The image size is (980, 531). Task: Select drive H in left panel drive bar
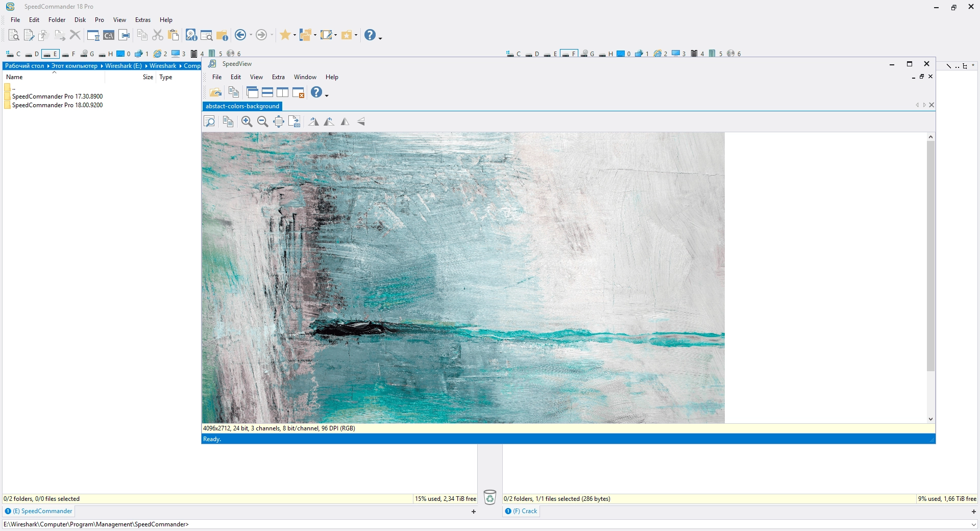(106, 54)
